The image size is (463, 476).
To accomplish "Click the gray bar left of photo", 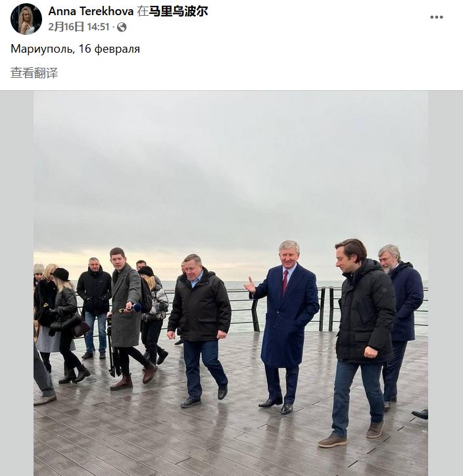I will click(x=16, y=283).
